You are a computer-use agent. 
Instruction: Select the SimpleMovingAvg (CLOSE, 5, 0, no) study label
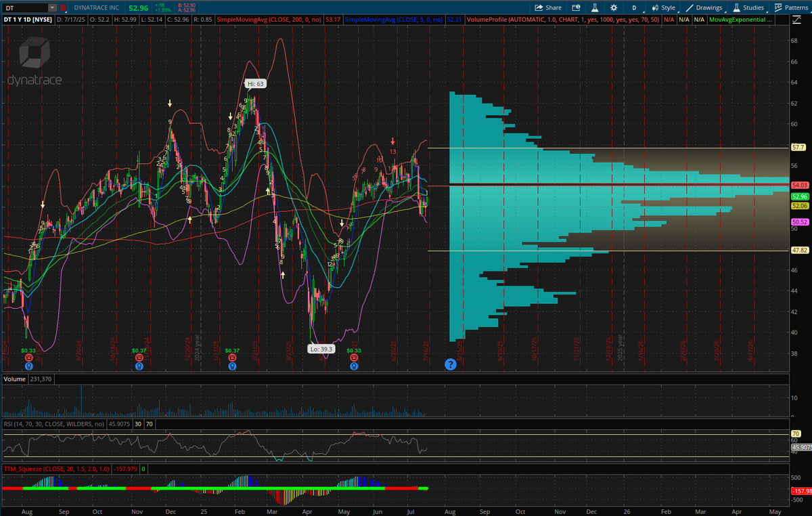(x=394, y=20)
